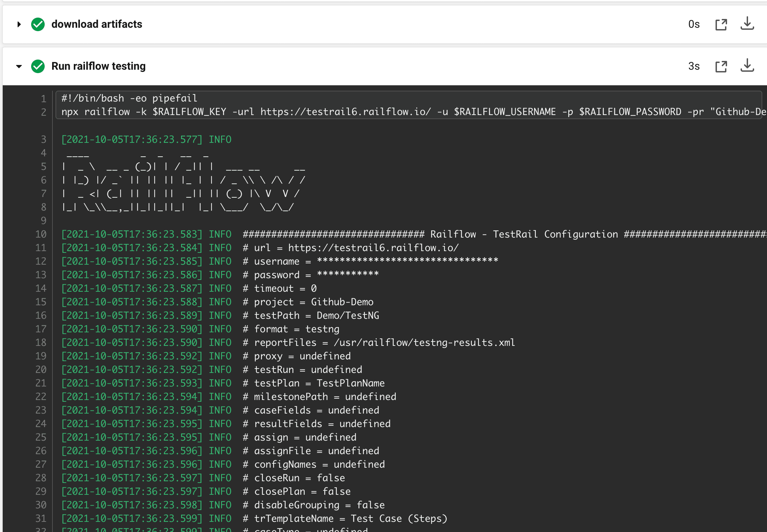Download the Run railflow testing log
The width and height of the screenshot is (767, 532).
747,66
